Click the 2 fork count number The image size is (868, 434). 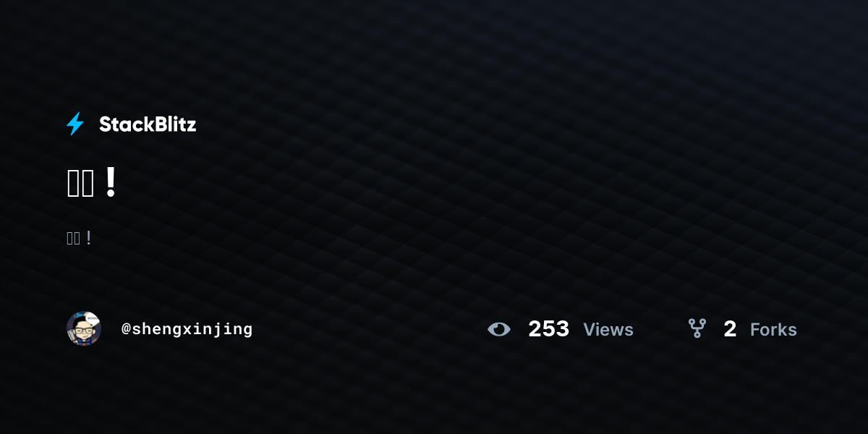pyautogui.click(x=730, y=330)
